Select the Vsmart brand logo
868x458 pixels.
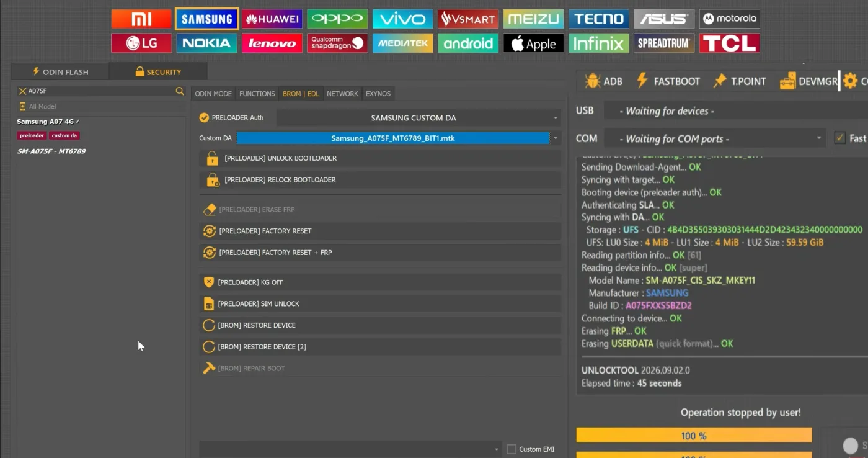click(x=468, y=19)
